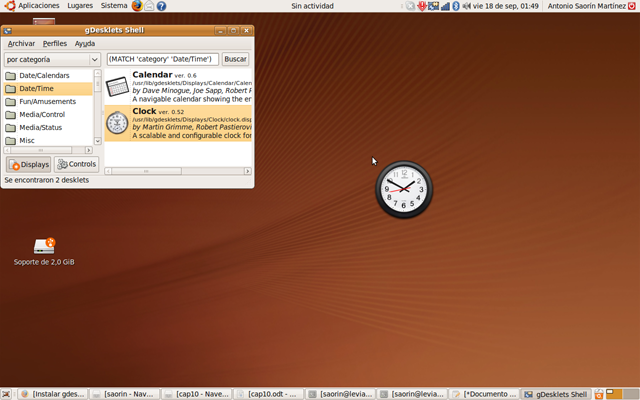This screenshot has width=640, height=400.
Task: Open Firefox from the top panel
Action: pyautogui.click(x=137, y=6)
